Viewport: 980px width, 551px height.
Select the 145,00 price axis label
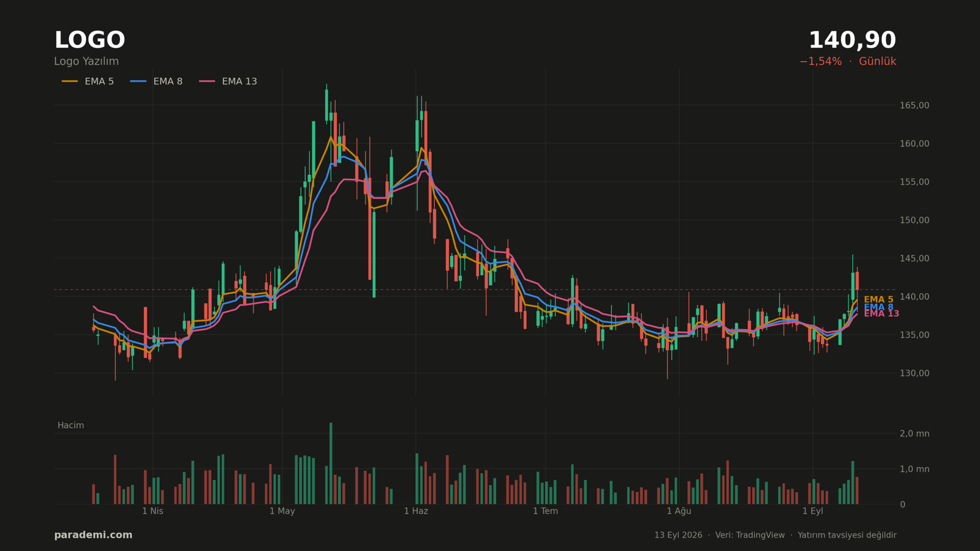click(x=914, y=258)
